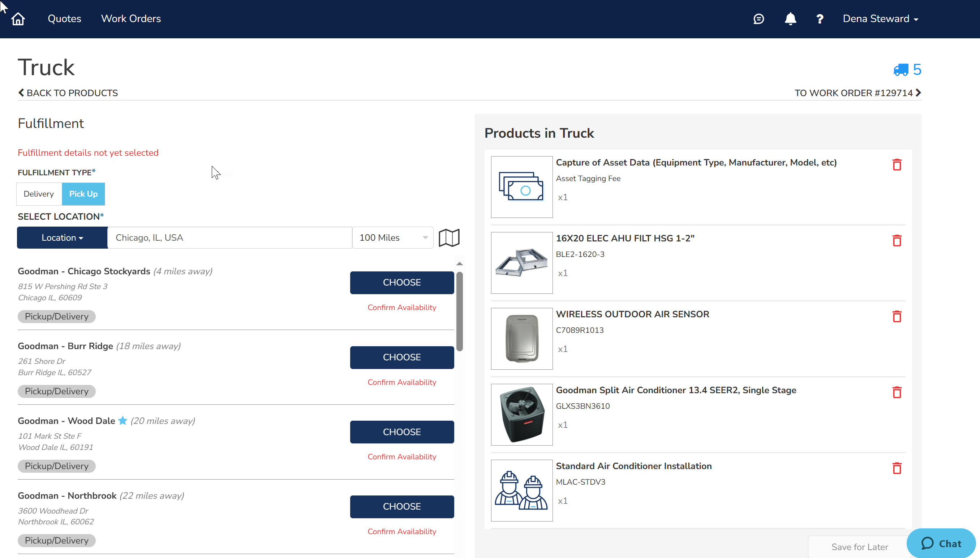
Task: Select Pick Up fulfillment type
Action: point(83,194)
